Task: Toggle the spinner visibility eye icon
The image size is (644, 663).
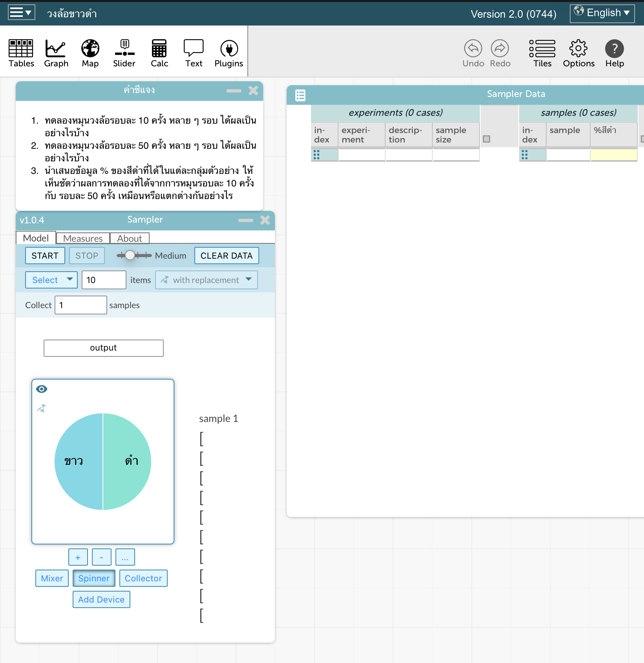Action: coord(42,389)
